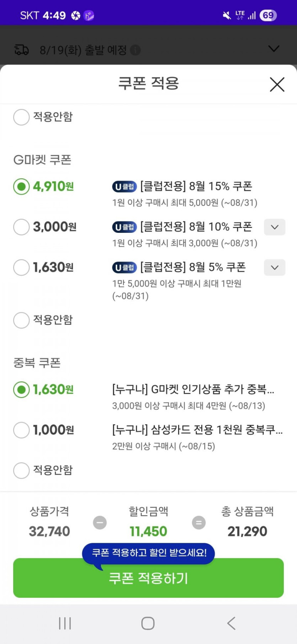Choose the 1,630원 5% club coupon radio

21,267
